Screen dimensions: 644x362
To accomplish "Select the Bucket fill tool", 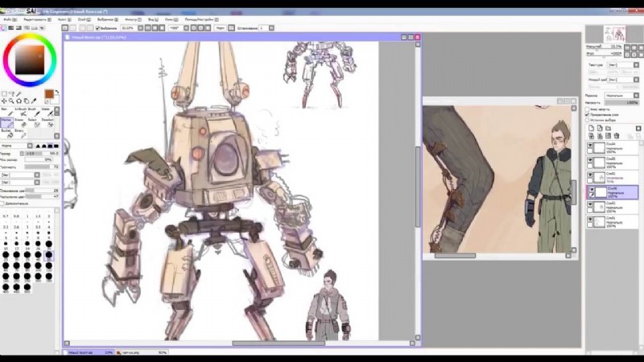I will [x=6, y=134].
